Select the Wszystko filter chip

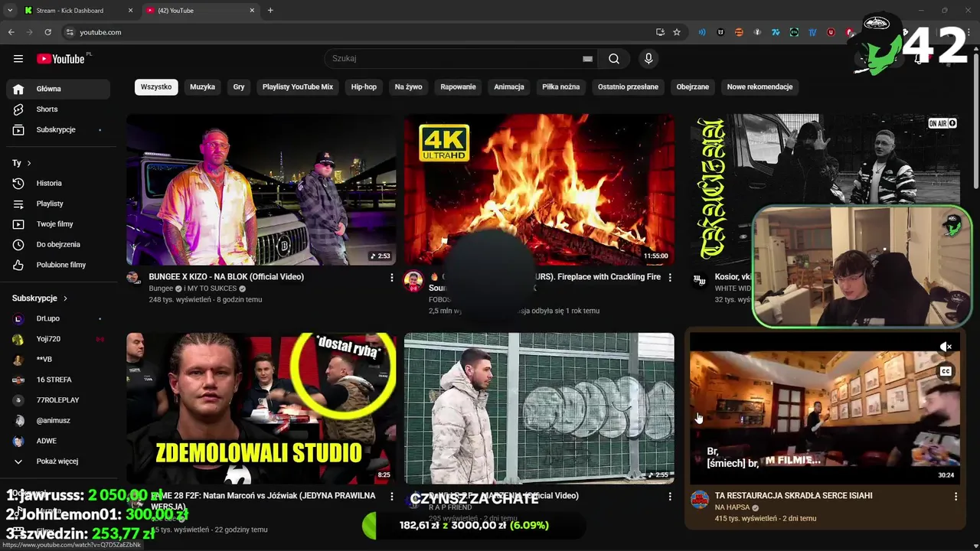tap(156, 87)
